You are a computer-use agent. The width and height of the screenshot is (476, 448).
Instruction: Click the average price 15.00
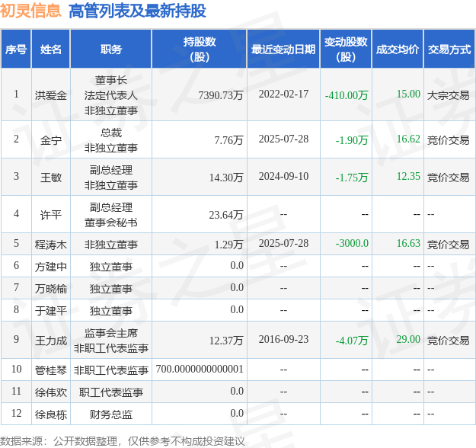tap(409, 94)
